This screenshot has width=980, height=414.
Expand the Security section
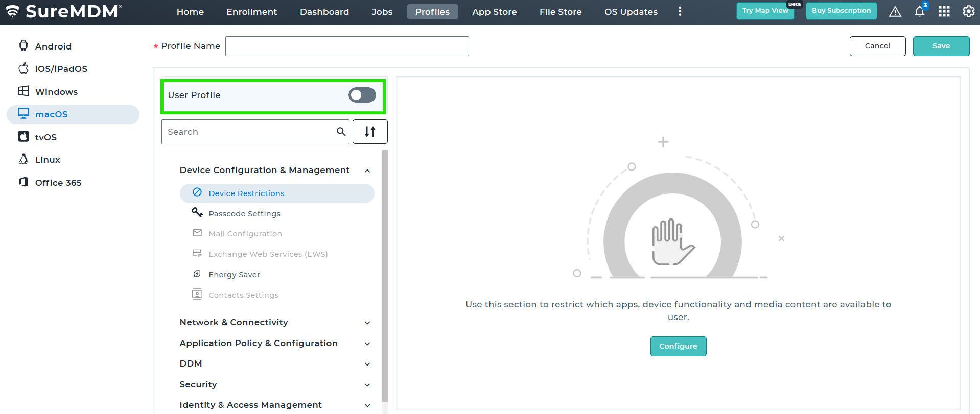pos(367,385)
